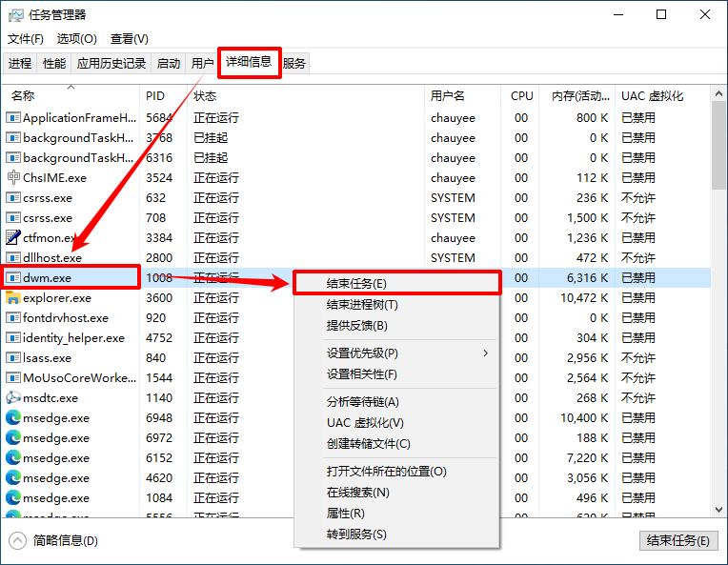Switch to the 应用历史记录 tab
This screenshot has width=728, height=565.
pyautogui.click(x=111, y=63)
